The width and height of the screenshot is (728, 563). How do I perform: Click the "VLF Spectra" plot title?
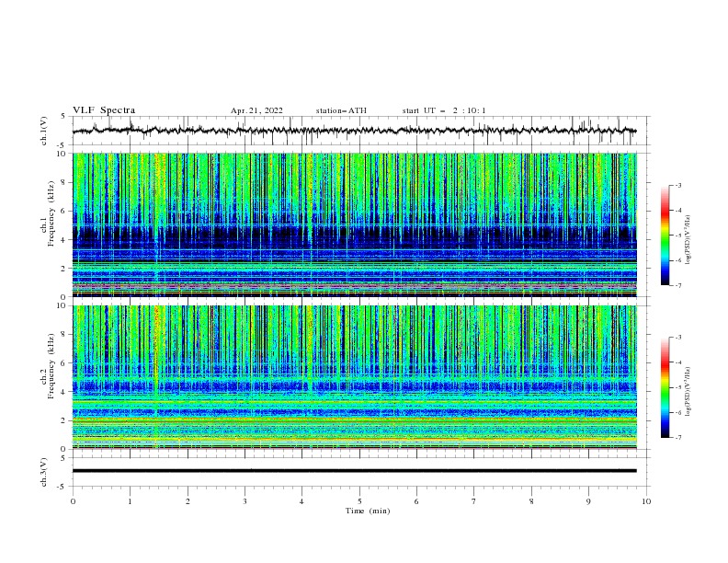pos(104,110)
